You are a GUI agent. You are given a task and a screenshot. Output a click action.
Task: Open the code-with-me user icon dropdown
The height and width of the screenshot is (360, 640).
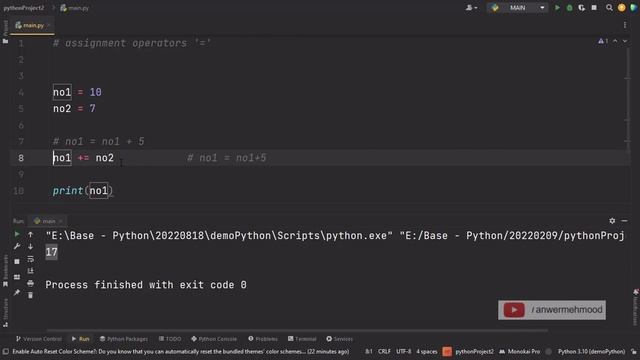[x=471, y=7]
